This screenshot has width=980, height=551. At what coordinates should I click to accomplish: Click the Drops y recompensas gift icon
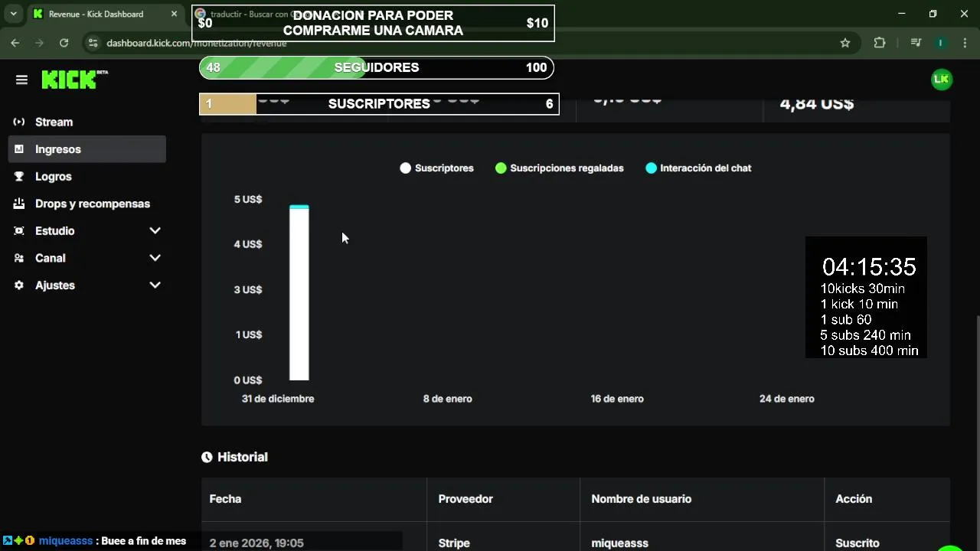tap(19, 204)
